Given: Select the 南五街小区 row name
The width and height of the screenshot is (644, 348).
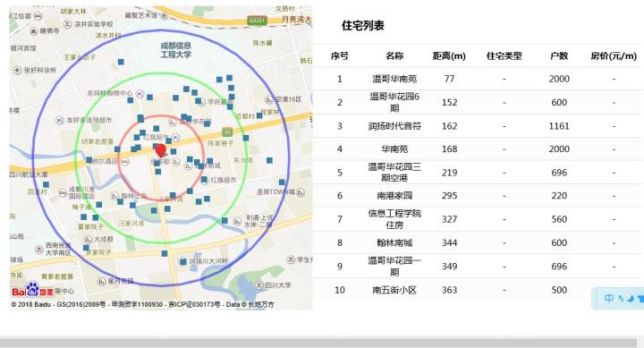Looking at the screenshot, I should tap(394, 290).
